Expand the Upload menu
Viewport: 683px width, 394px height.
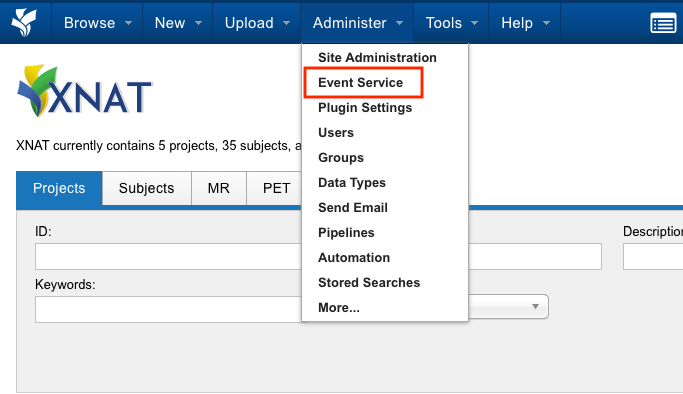[x=257, y=23]
